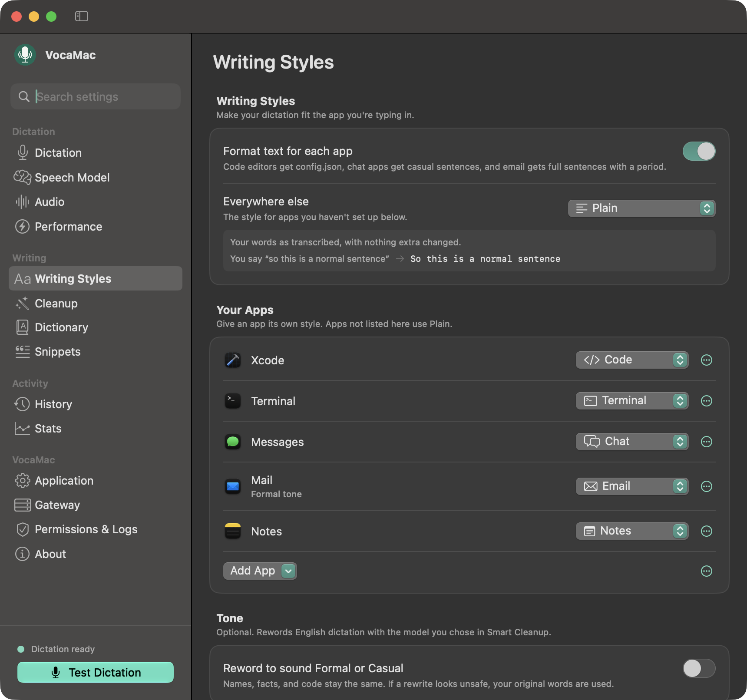Image resolution: width=747 pixels, height=700 pixels.
Task: Click the Terminal app icon in Your Apps
Action: (233, 401)
